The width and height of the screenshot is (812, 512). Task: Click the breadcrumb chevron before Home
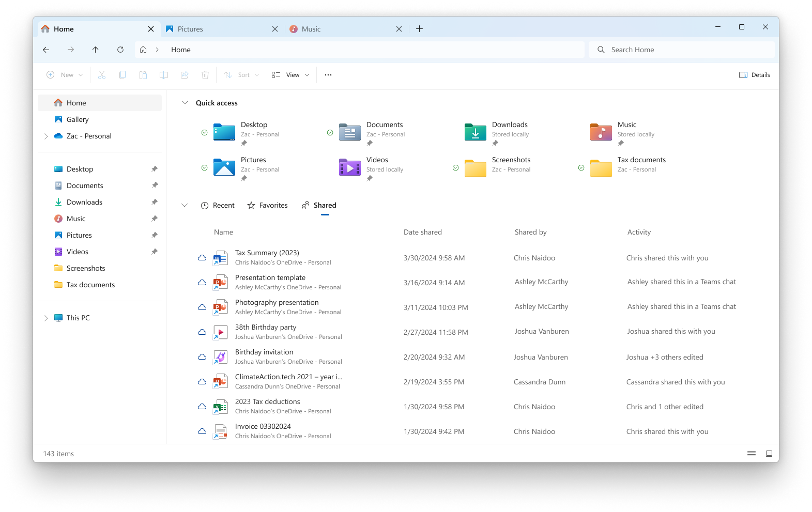pyautogui.click(x=157, y=50)
